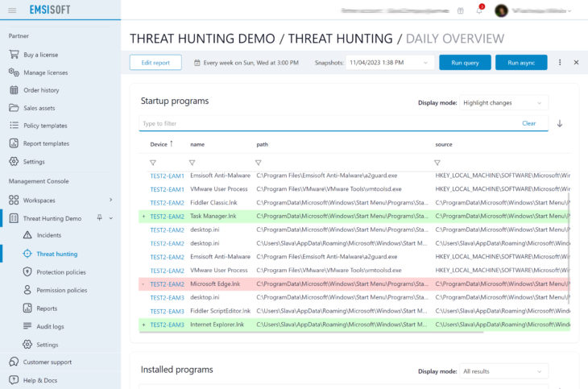Image resolution: width=588 pixels, height=389 pixels.
Task: Click the Emsisoft logo
Action: (x=50, y=10)
